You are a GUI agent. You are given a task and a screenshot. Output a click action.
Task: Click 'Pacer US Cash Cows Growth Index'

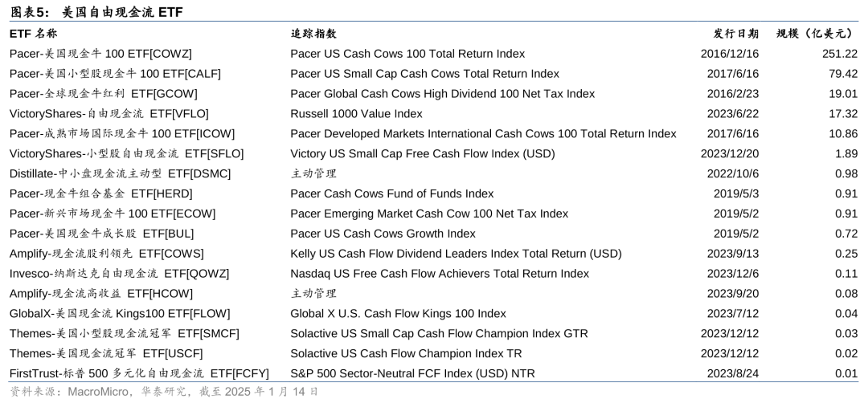(383, 234)
